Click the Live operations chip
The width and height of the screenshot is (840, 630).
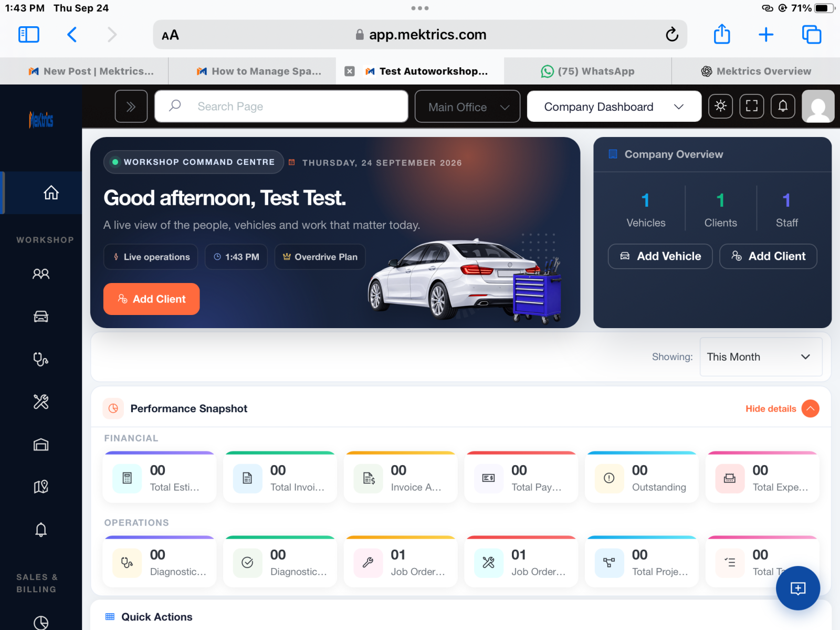pos(151,257)
